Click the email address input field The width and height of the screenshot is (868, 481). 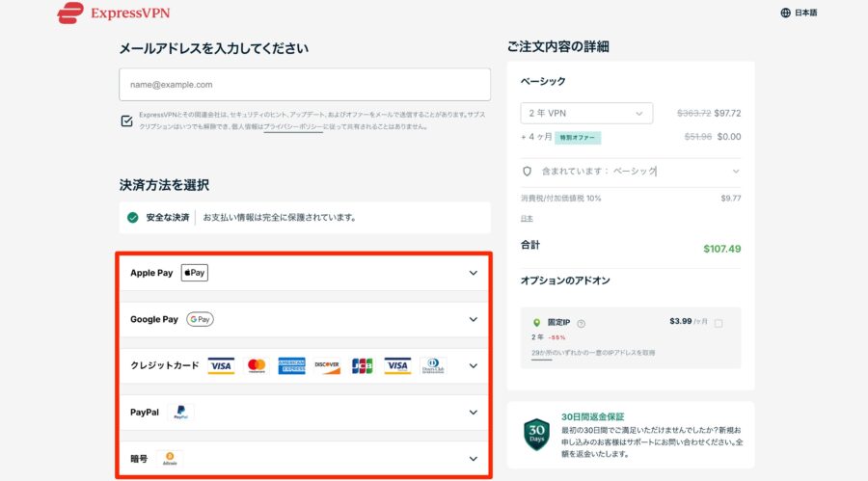(x=305, y=85)
